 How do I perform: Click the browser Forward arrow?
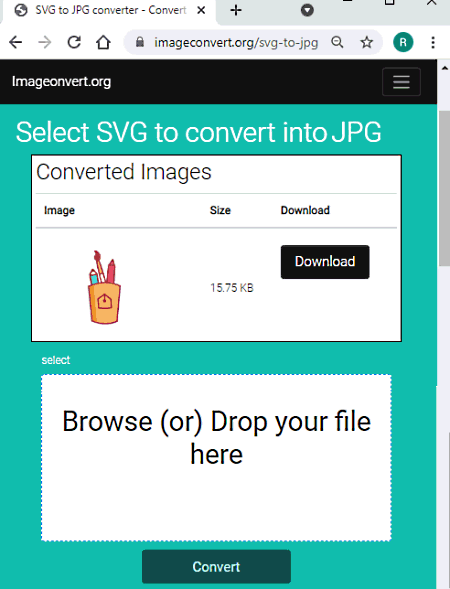tap(45, 42)
